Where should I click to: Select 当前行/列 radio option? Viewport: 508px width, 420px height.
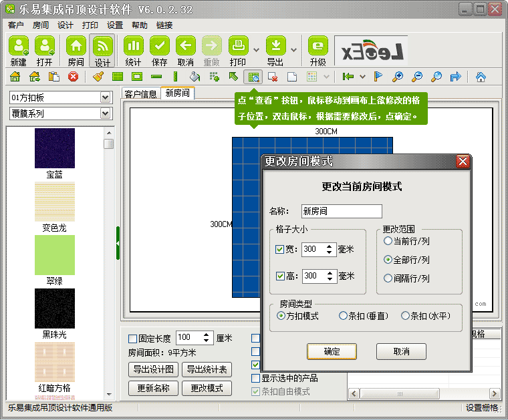[388, 241]
